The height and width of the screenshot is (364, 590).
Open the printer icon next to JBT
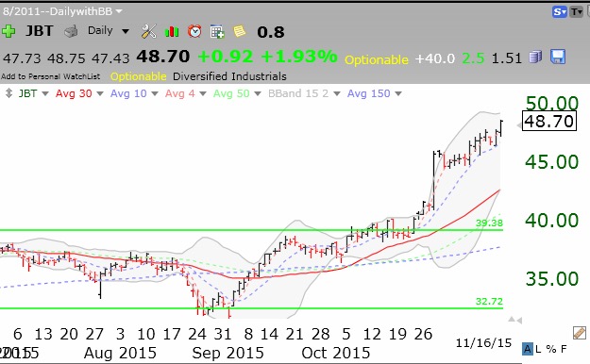point(71,31)
